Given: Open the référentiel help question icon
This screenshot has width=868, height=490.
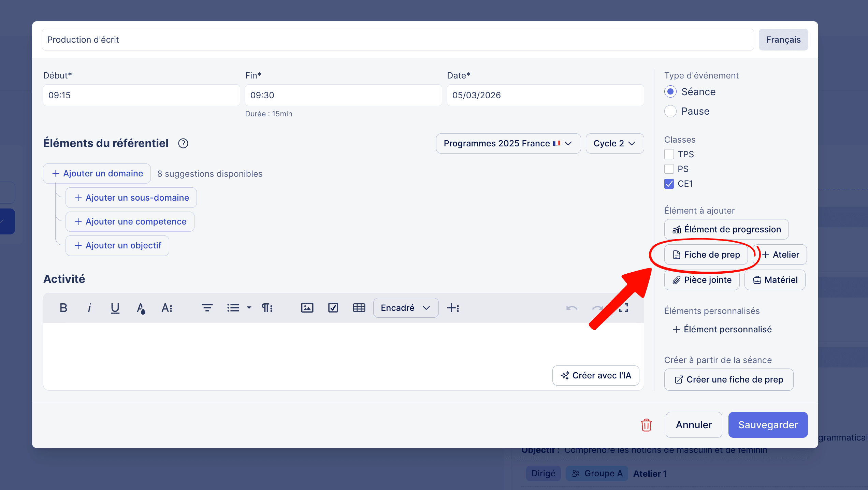Looking at the screenshot, I should click(183, 143).
